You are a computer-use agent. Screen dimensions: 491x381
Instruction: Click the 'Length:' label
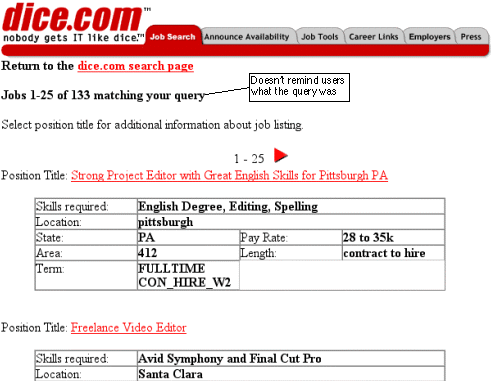point(258,253)
